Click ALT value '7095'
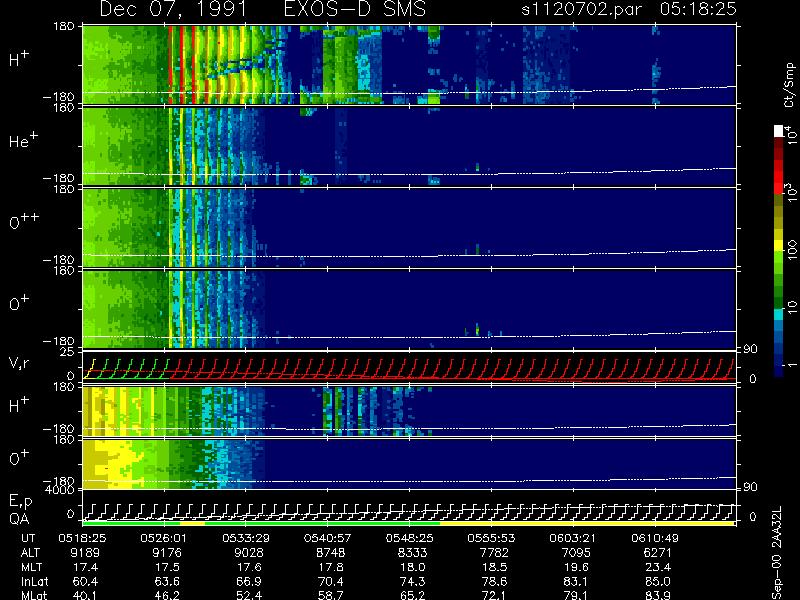 576,553
